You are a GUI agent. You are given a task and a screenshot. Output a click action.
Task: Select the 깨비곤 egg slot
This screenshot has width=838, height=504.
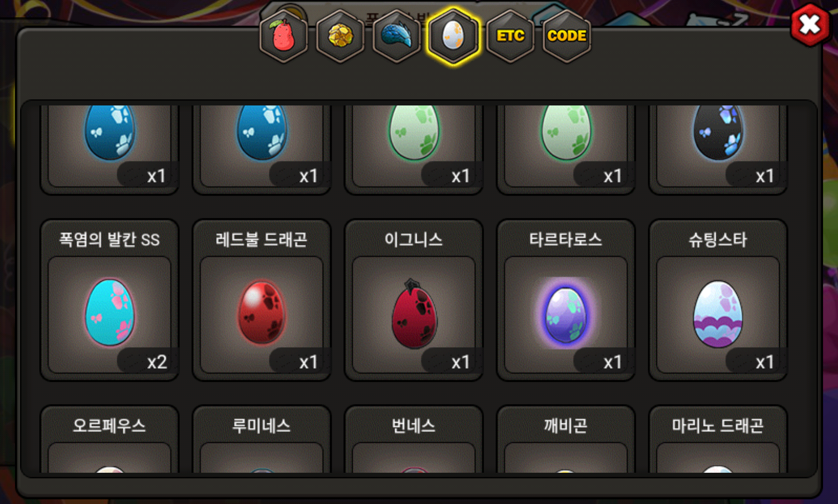coord(566,439)
